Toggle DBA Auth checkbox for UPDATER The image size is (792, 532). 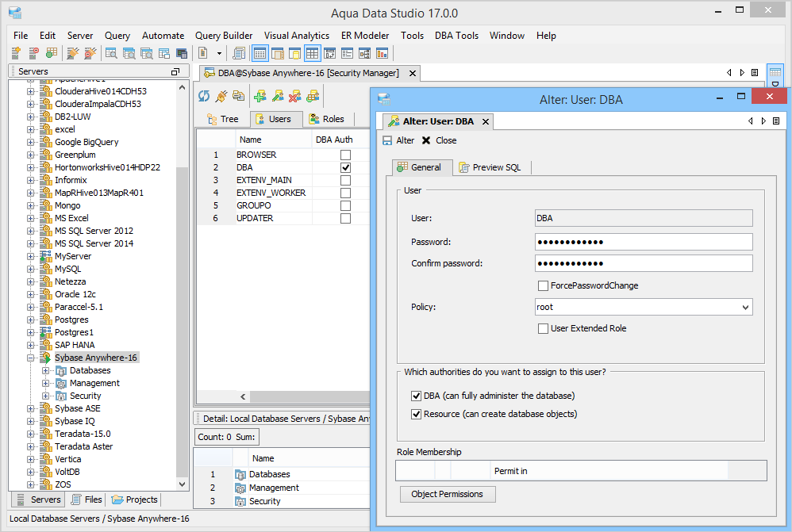tap(345, 218)
